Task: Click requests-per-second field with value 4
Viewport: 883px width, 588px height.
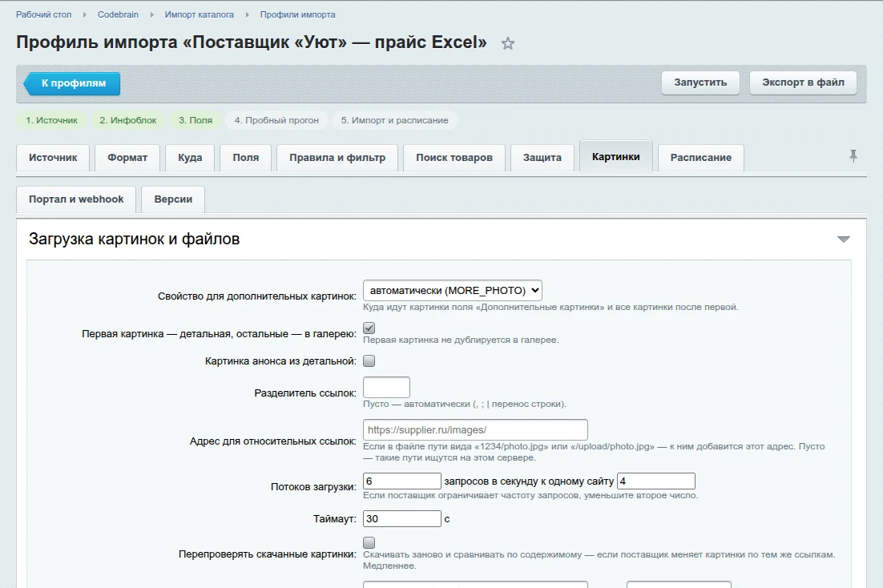Action: click(x=656, y=481)
